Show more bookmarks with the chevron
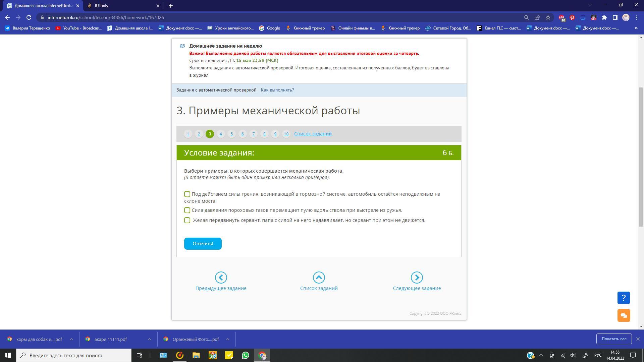Viewport: 644px width, 362px height. click(636, 28)
